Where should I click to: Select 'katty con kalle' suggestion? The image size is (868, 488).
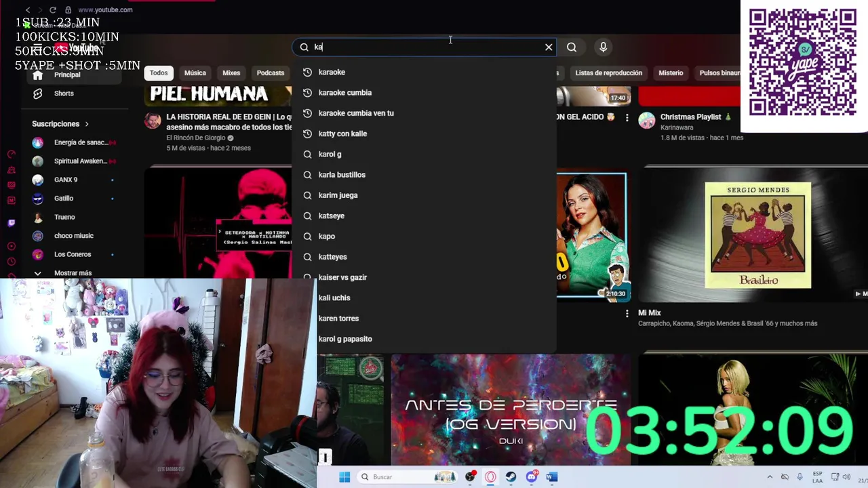[x=424, y=134]
